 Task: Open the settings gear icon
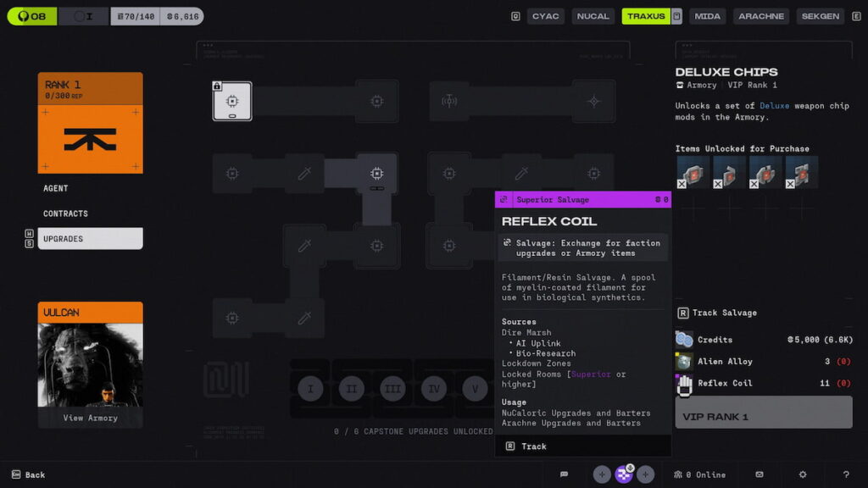802,474
